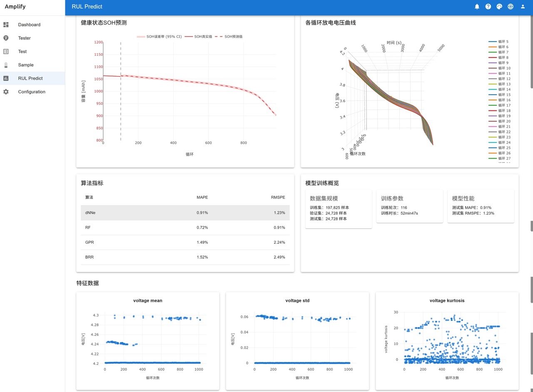Image resolution: width=533 pixels, height=392 pixels.
Task: Select the dNNe algorithm row
Action: pyautogui.click(x=185, y=213)
